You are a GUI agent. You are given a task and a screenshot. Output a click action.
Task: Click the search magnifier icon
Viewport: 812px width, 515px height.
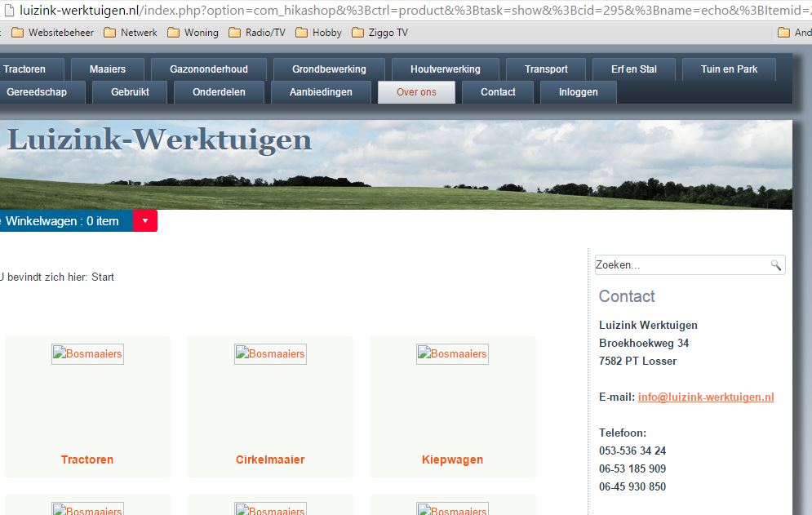pos(775,264)
